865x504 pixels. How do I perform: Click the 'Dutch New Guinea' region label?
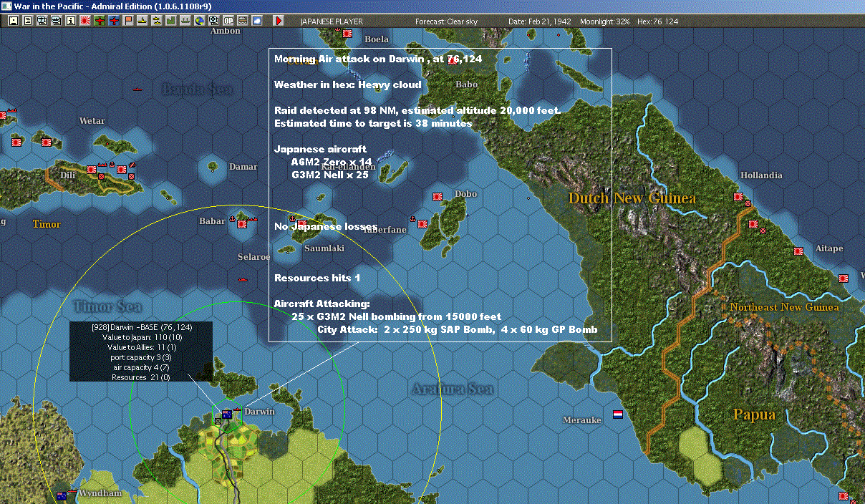tap(632, 198)
